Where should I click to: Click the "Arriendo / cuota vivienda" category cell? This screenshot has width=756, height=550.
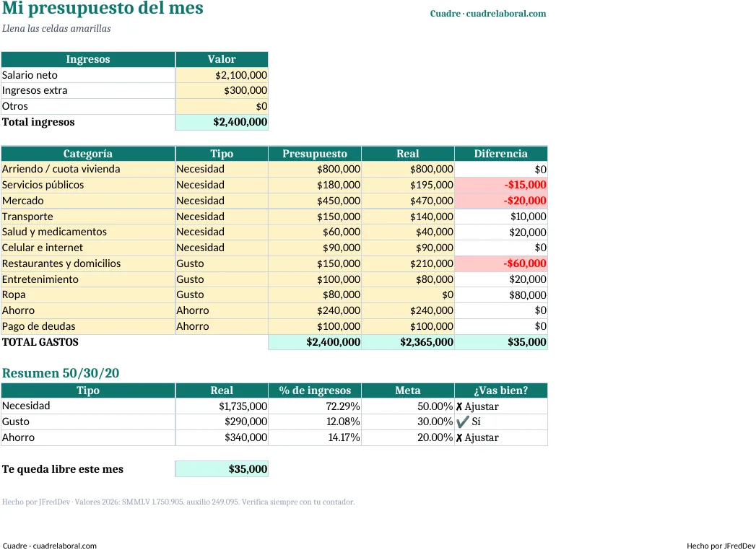pos(88,169)
